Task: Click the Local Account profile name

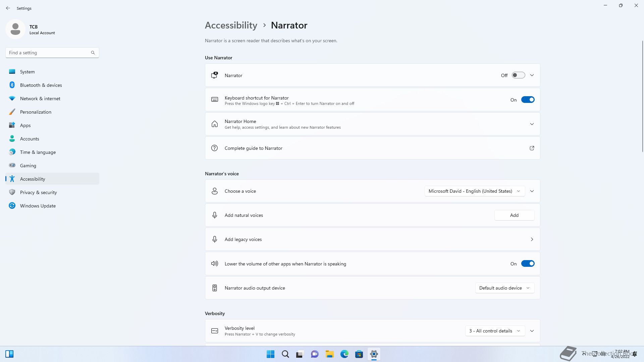Action: tap(42, 33)
